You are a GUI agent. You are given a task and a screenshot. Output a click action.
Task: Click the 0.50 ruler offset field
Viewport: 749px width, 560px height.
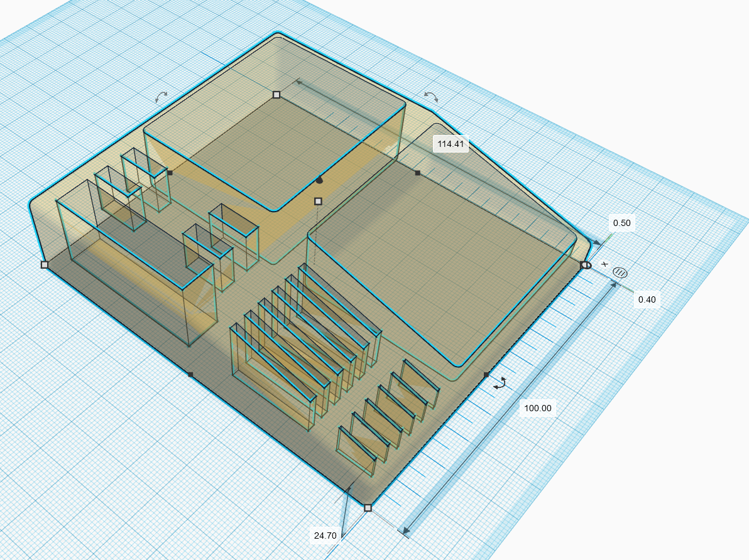pyautogui.click(x=621, y=223)
